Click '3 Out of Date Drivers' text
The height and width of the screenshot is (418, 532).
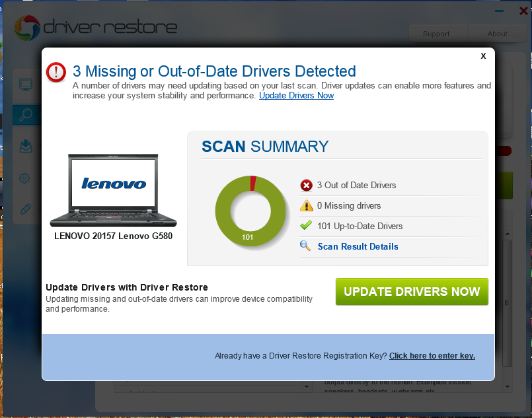356,185
